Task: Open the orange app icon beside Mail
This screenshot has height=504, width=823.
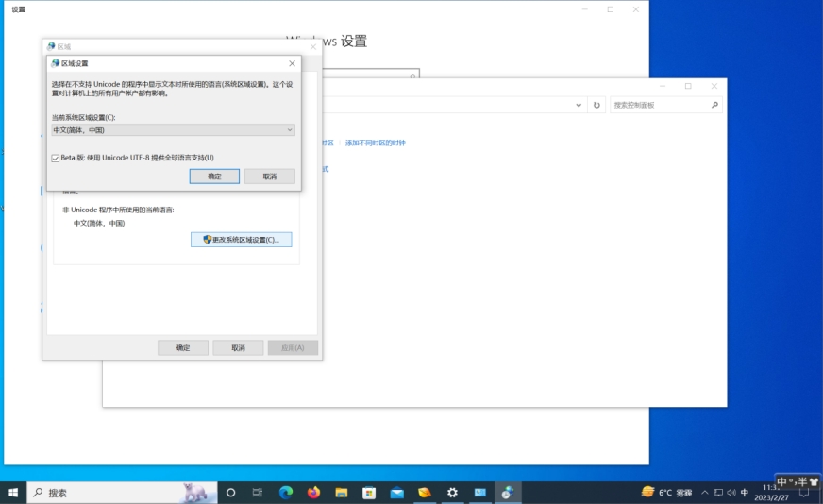Action: (425, 493)
